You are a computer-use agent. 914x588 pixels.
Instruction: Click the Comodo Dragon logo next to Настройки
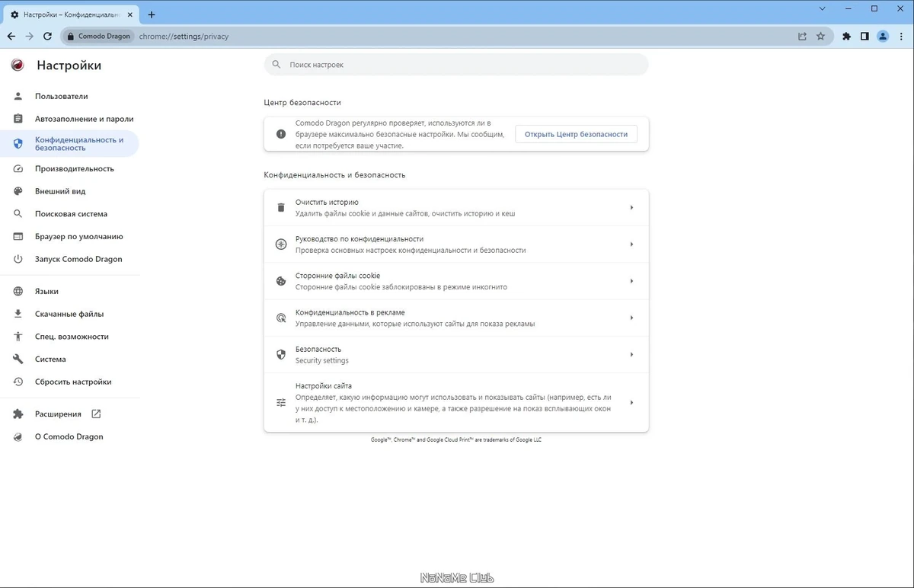click(18, 66)
